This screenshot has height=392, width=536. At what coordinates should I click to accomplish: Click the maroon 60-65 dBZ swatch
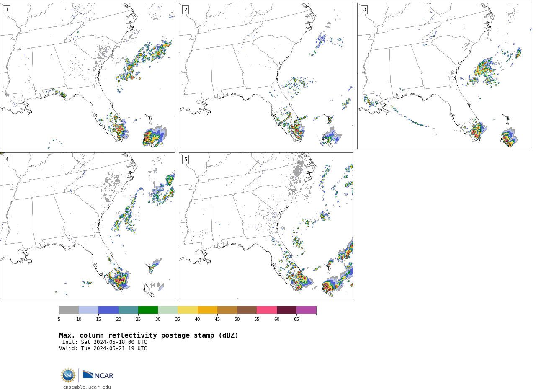point(286,310)
